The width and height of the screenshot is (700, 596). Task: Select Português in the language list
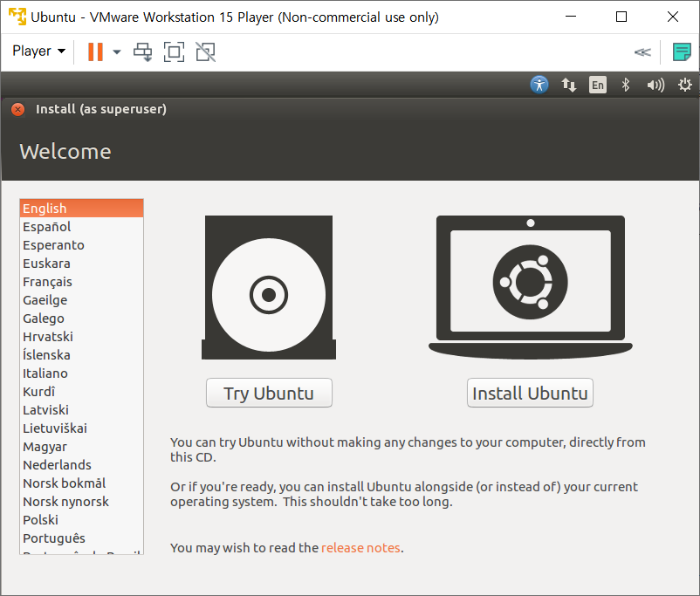81,538
